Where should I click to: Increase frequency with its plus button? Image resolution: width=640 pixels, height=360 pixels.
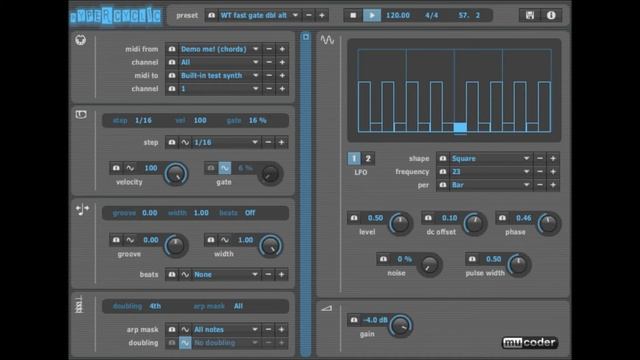pyautogui.click(x=553, y=172)
